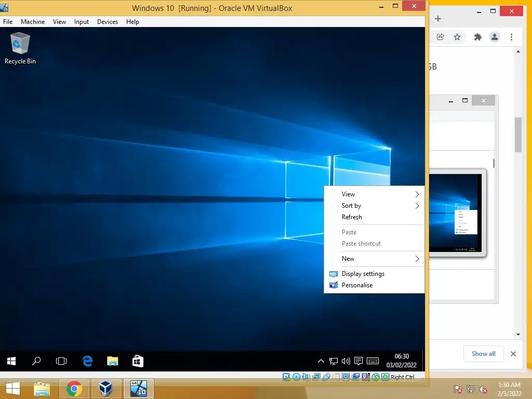532x399 pixels.
Task: Open the Chrome profile avatar
Action: tap(495, 37)
